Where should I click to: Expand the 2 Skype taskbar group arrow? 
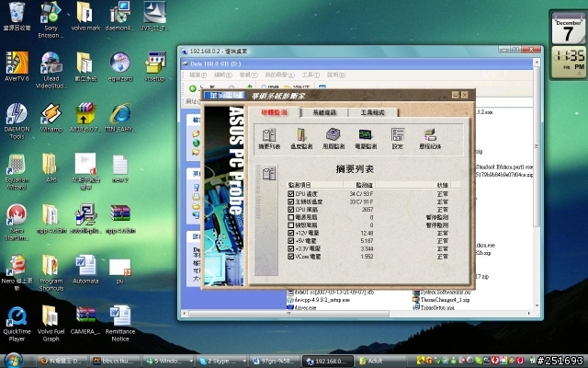[244, 361]
